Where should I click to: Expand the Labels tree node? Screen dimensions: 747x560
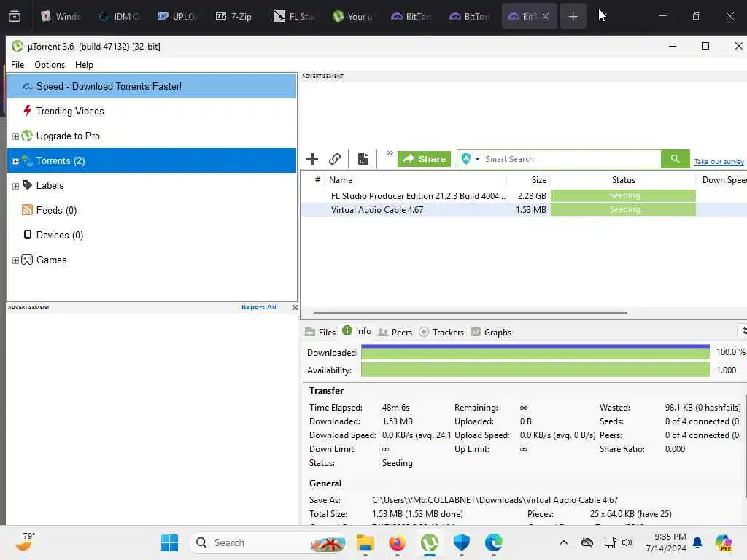click(x=15, y=186)
